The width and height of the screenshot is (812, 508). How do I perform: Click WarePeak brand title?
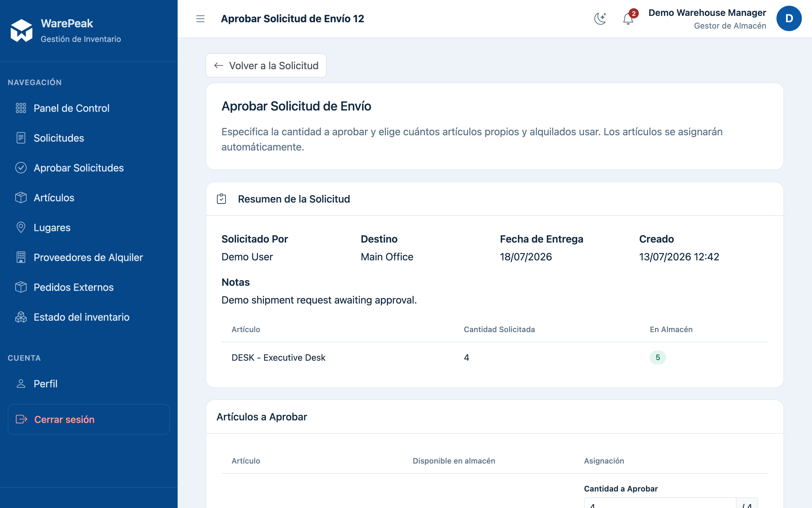pyautogui.click(x=67, y=23)
